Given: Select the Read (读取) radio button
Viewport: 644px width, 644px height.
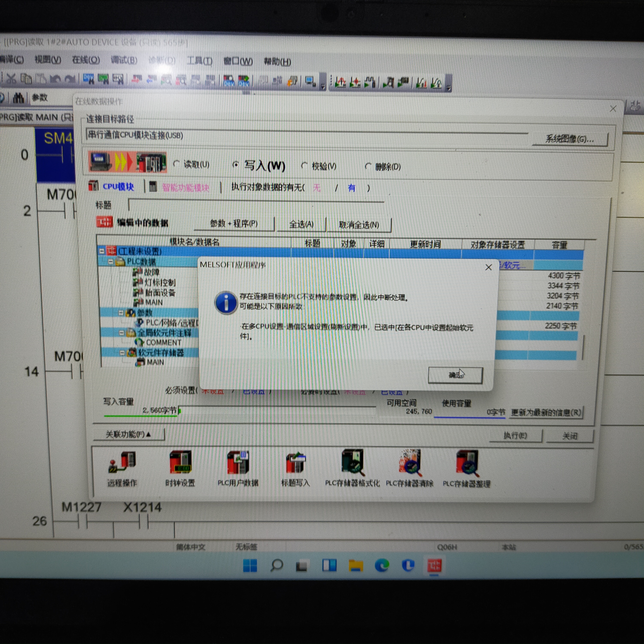Looking at the screenshot, I should 177,164.
